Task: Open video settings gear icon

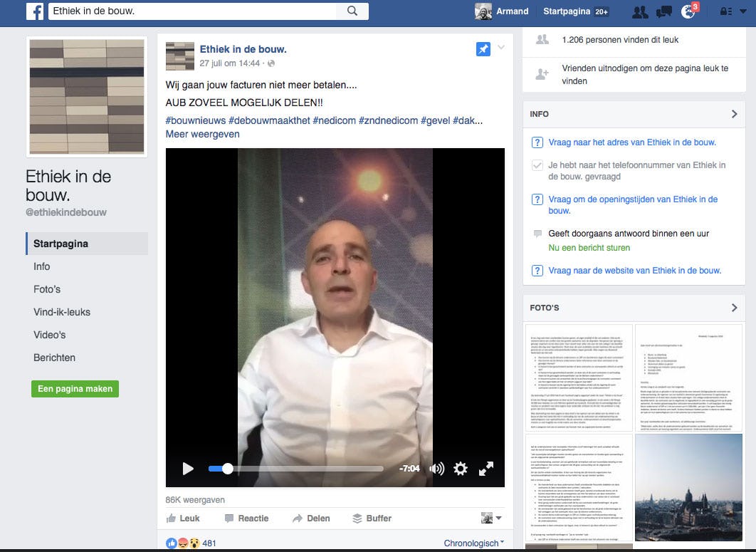Action: [x=461, y=469]
